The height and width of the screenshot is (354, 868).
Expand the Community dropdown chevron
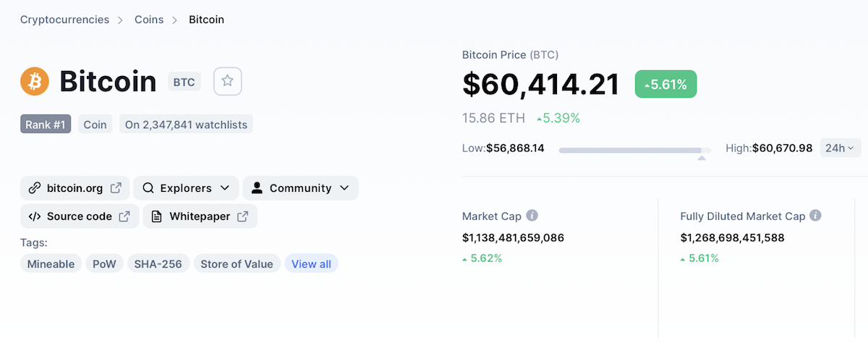[344, 188]
